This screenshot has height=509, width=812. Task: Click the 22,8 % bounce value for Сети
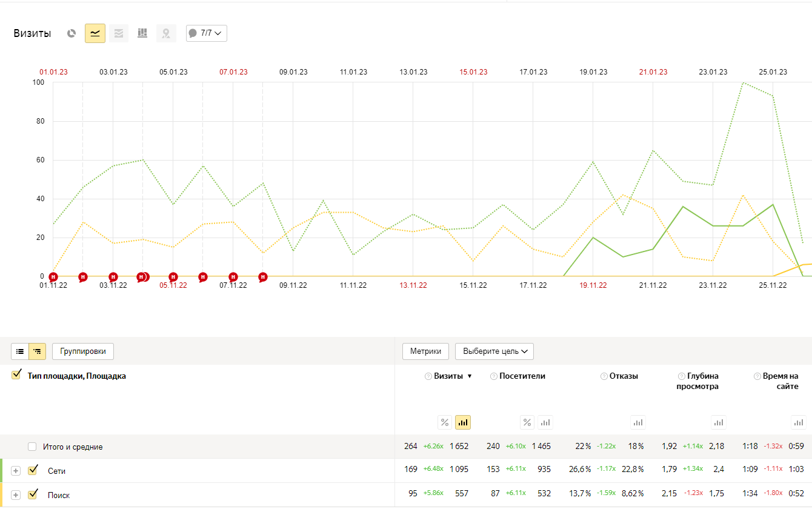coord(633,470)
